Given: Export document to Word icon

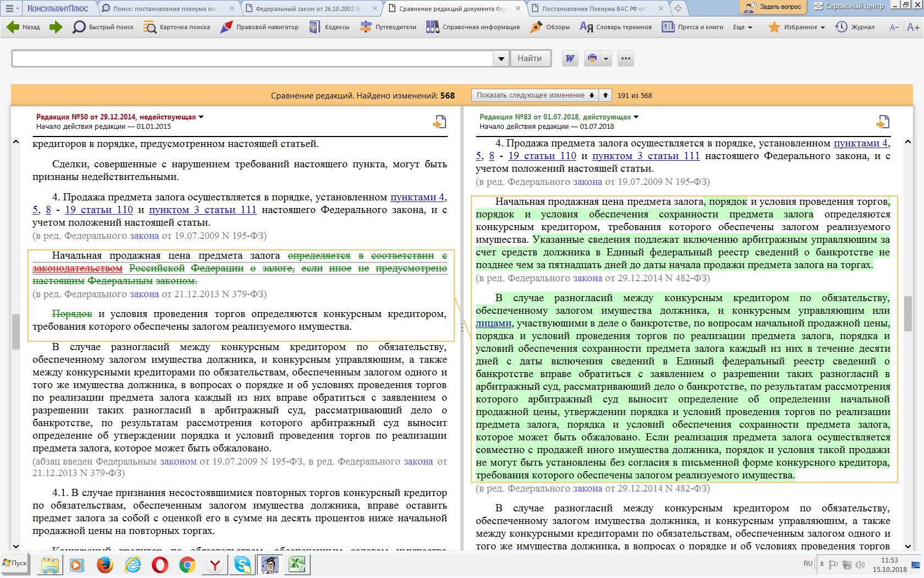Looking at the screenshot, I should 570,58.
